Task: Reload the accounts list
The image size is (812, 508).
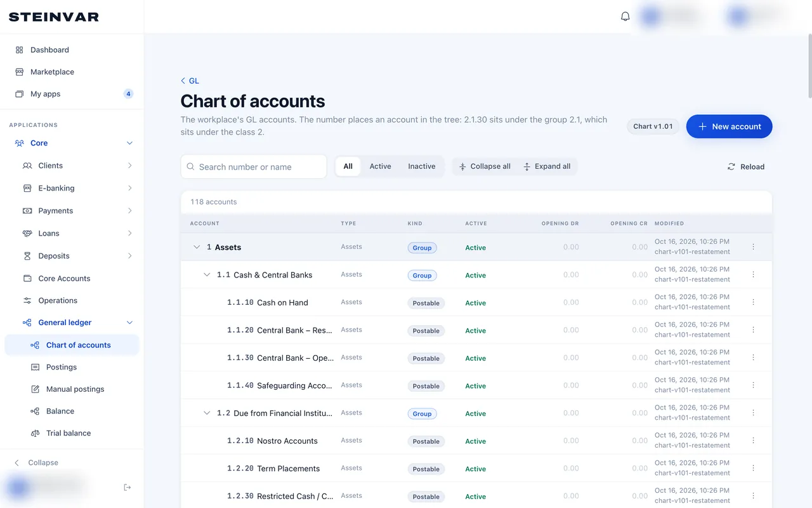Action: 745,166
